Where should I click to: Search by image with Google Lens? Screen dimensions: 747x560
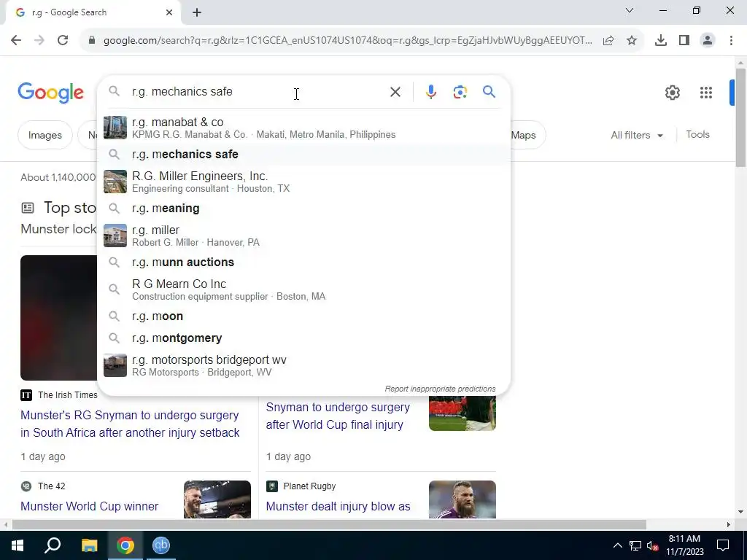pyautogui.click(x=460, y=92)
